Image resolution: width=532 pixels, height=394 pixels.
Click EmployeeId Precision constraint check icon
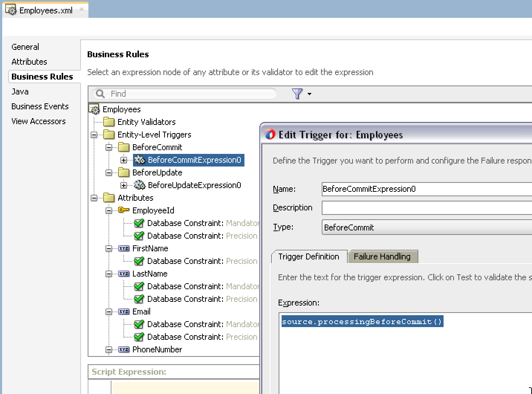[139, 236]
